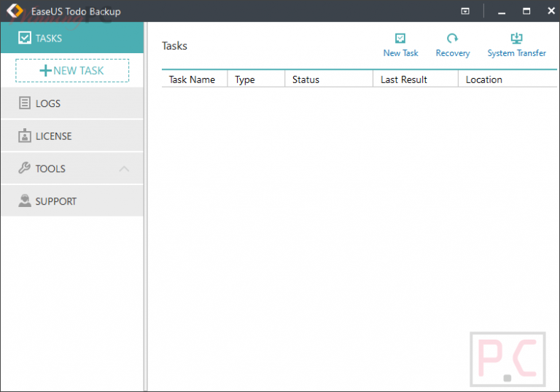Maximize the EaseUS Todo Backup window
The width and height of the screenshot is (560, 392).
[526, 11]
